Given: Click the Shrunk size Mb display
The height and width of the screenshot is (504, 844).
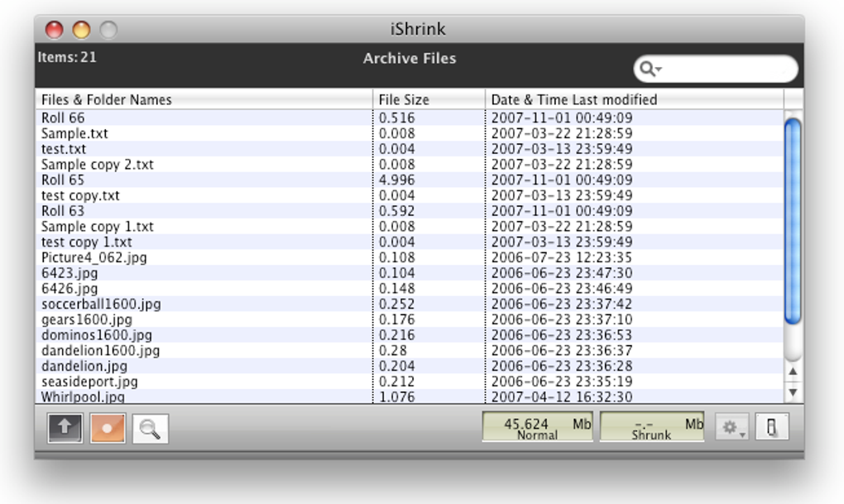Looking at the screenshot, I should [x=652, y=428].
